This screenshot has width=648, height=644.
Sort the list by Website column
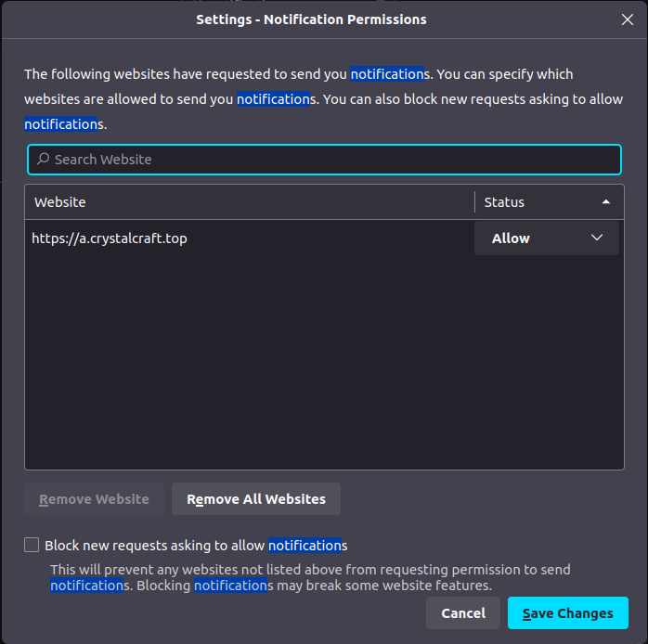[249, 202]
